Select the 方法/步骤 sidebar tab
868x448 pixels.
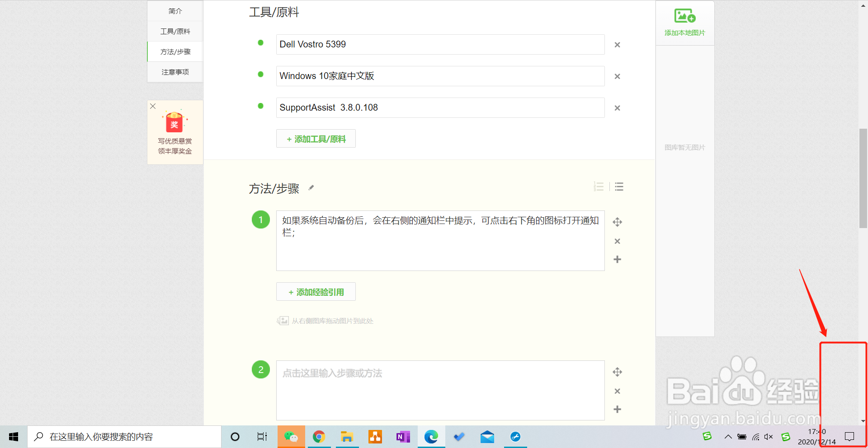point(175,51)
